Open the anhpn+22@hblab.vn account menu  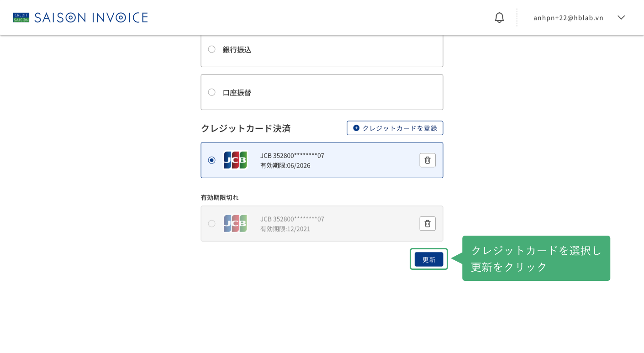tap(568, 18)
